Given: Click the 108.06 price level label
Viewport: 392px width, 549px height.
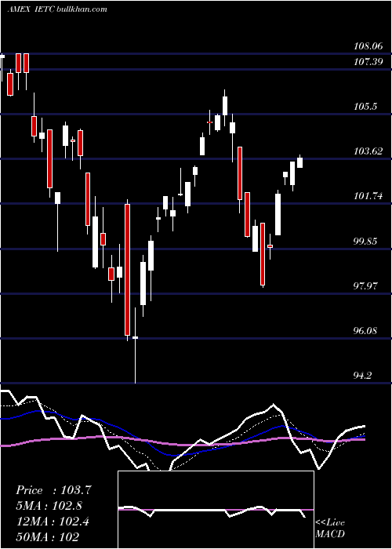Looking at the screenshot, I should pyautogui.click(x=368, y=45).
